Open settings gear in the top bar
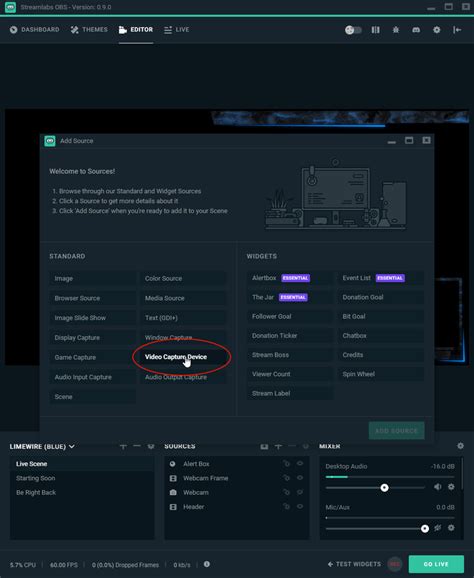Image resolution: width=474 pixels, height=578 pixels. [436, 30]
